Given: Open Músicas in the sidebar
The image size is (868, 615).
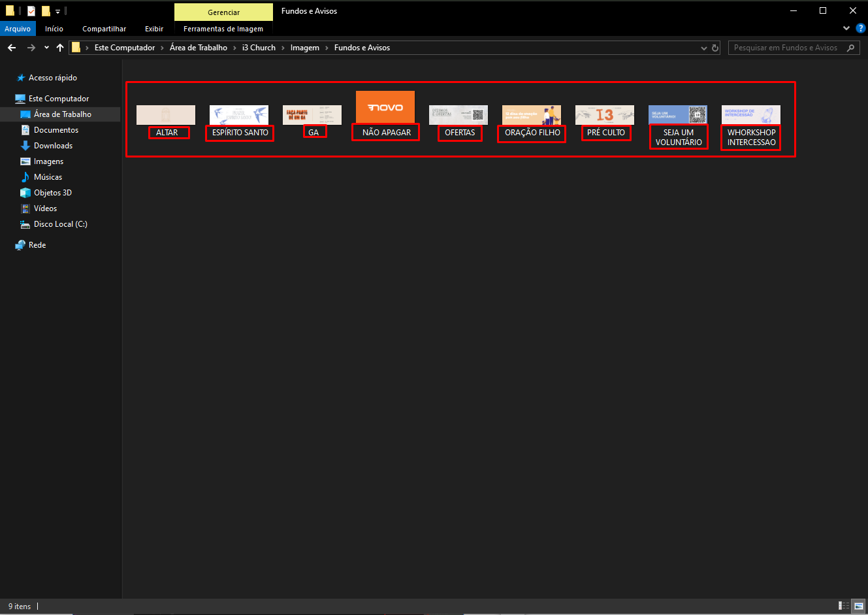Looking at the screenshot, I should point(48,177).
